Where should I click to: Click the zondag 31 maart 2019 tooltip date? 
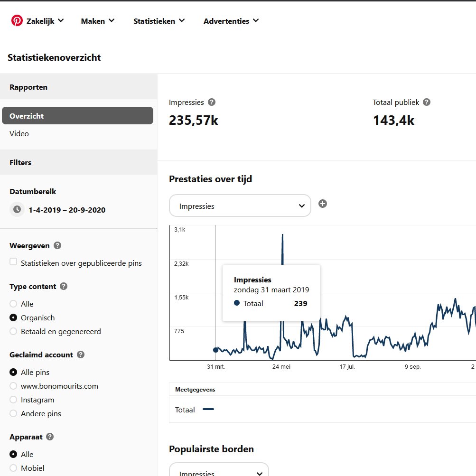(x=271, y=290)
